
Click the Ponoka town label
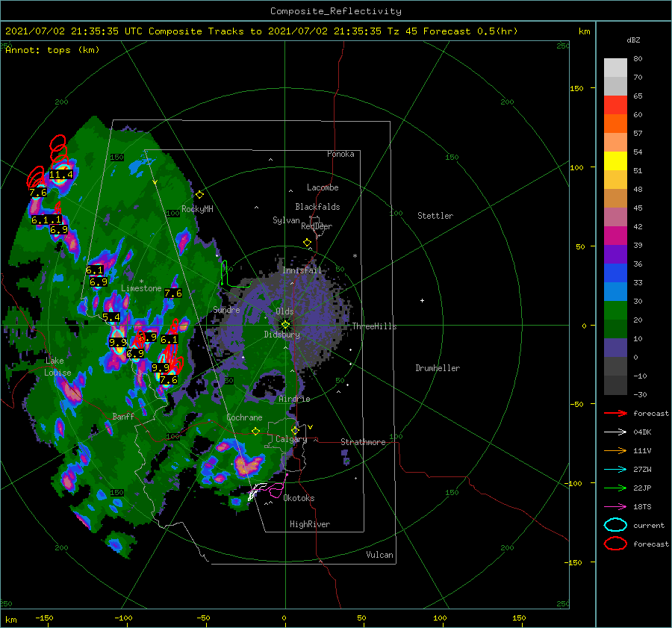[340, 154]
